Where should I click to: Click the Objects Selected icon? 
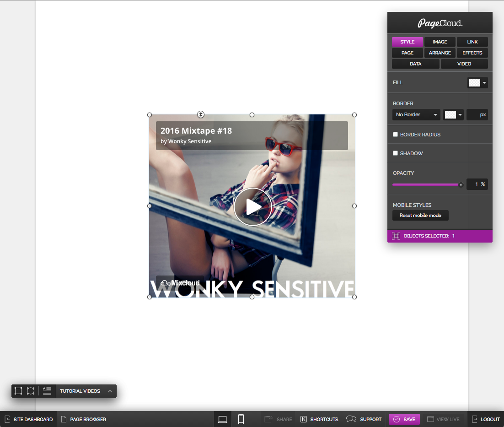click(x=396, y=236)
